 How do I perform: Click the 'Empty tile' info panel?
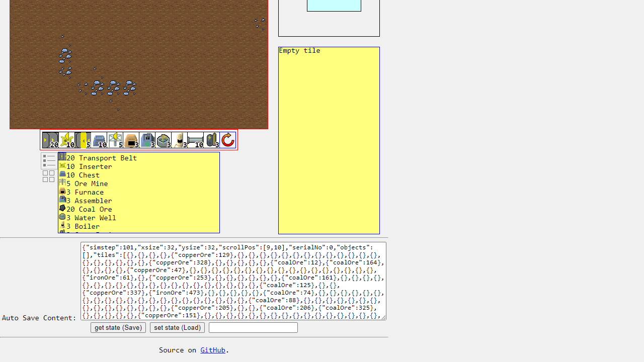tap(329, 140)
